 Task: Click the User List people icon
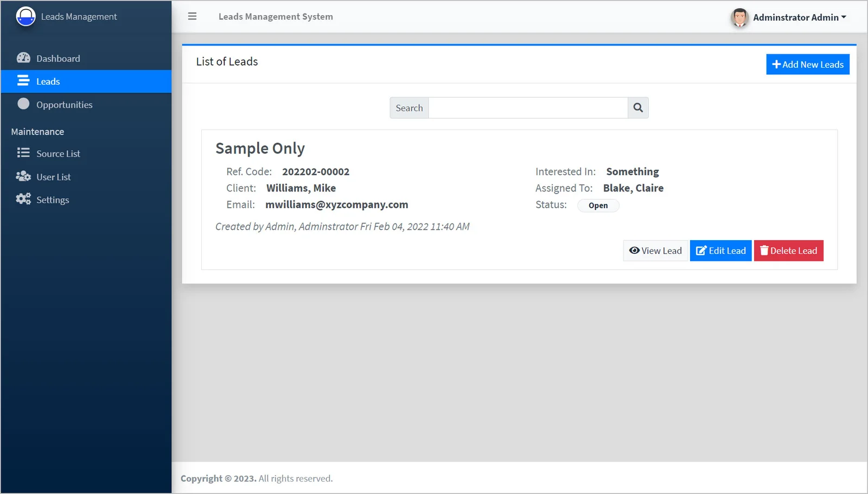pos(23,176)
